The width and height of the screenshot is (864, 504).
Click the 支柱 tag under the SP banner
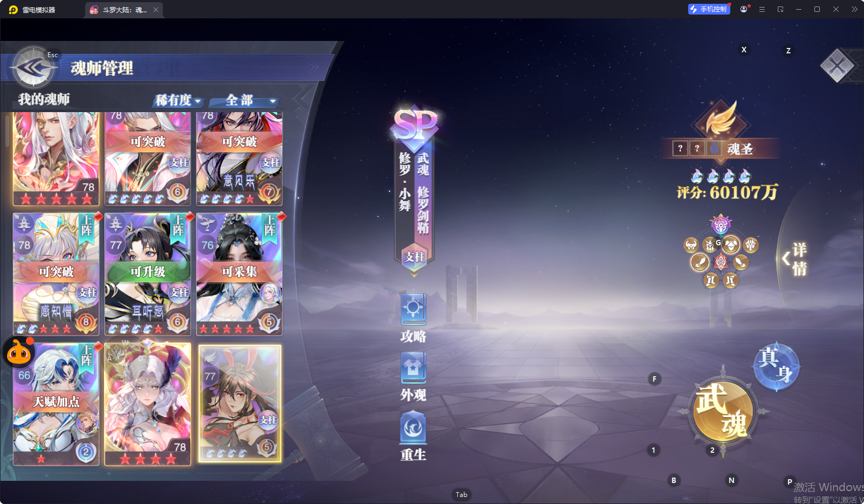pos(415,257)
